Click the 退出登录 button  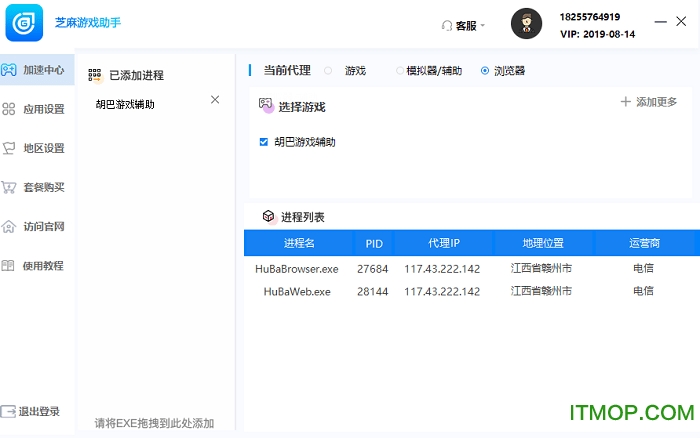coord(30,411)
